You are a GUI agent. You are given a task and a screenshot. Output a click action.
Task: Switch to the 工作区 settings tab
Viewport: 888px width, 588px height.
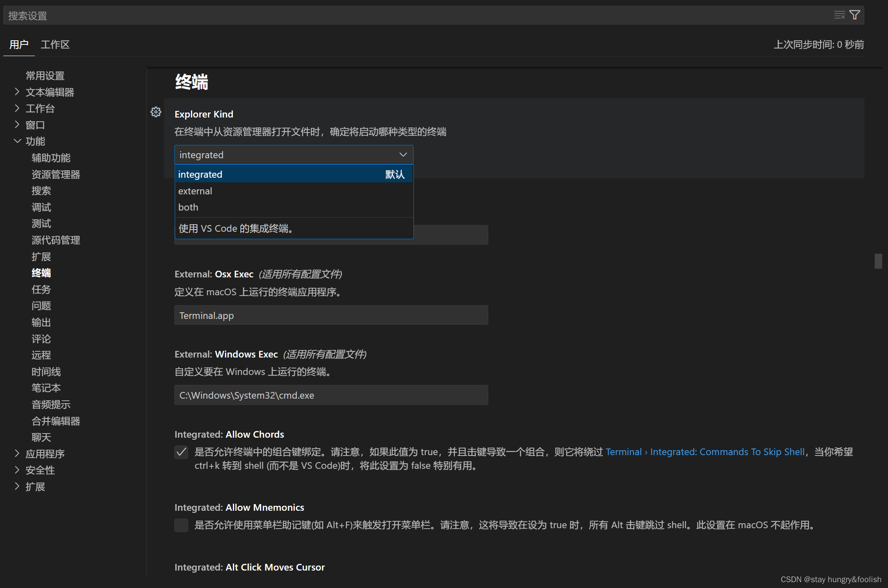pos(55,44)
